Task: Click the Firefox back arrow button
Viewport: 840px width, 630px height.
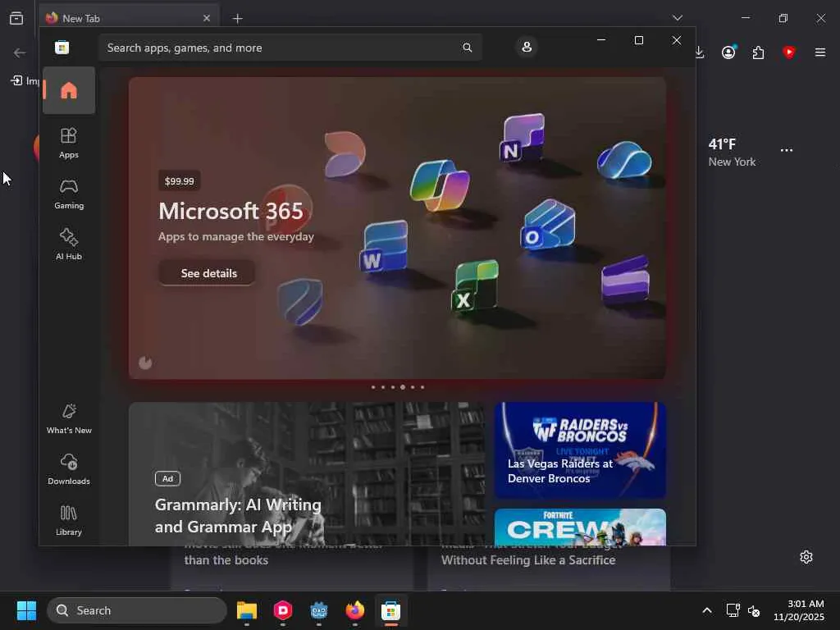Action: [x=20, y=52]
